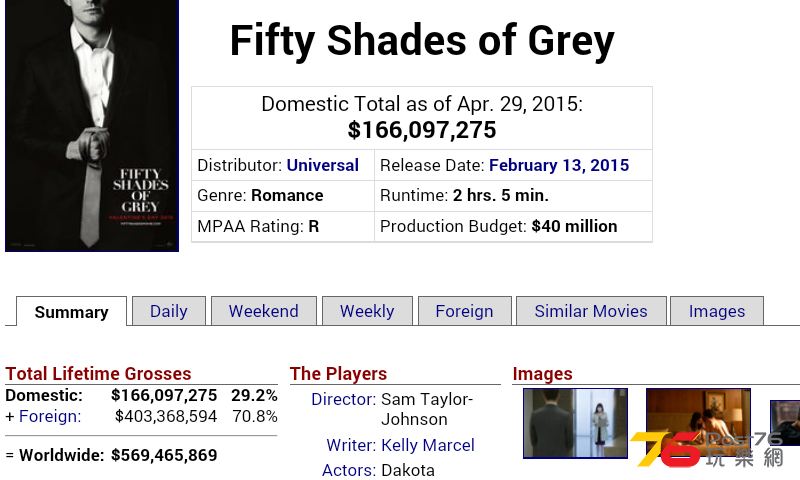Viewport: 800px width, 480px height.
Task: Open the Writer label link
Action: tap(351, 445)
